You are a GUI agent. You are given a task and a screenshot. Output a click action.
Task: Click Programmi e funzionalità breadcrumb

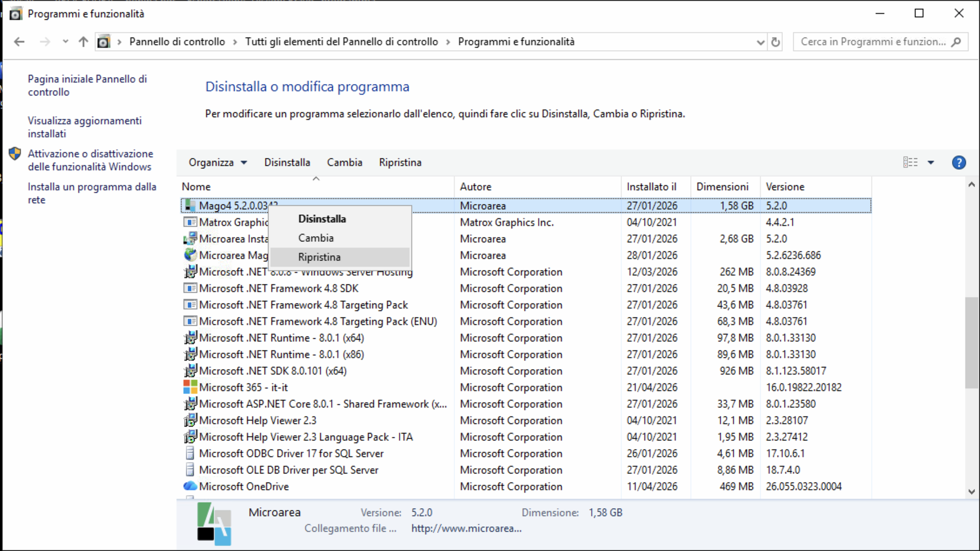(516, 42)
